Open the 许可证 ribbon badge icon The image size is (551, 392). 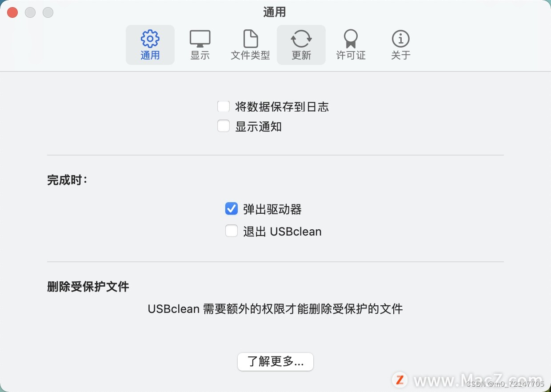[351, 39]
